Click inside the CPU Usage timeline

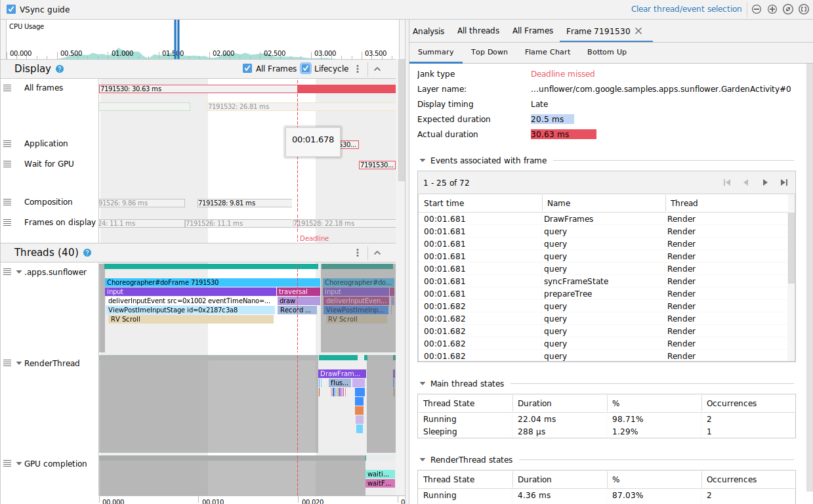197,36
